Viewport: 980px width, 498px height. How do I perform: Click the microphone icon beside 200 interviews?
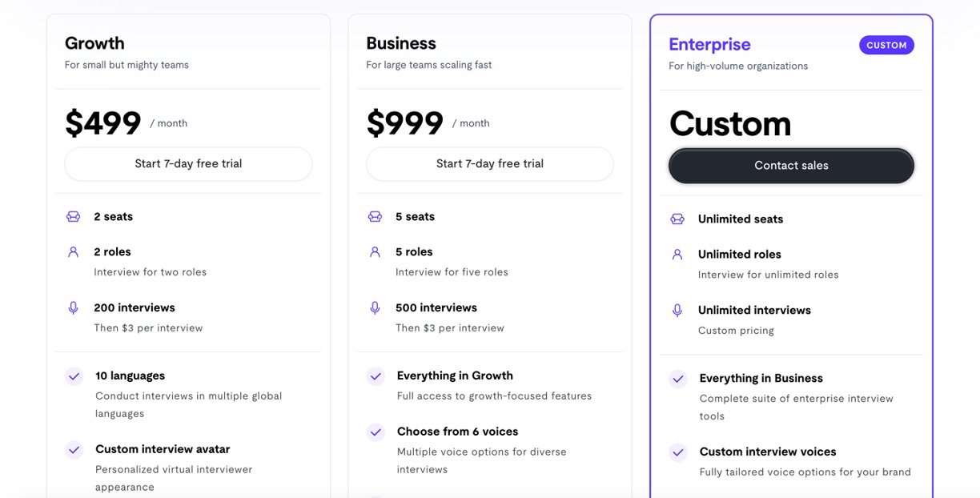coord(73,307)
